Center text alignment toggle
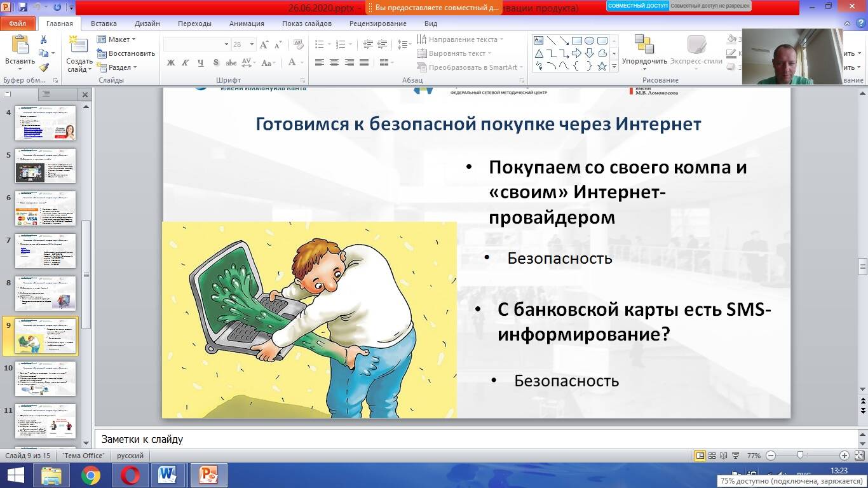The width and height of the screenshot is (868, 488). (x=334, y=62)
